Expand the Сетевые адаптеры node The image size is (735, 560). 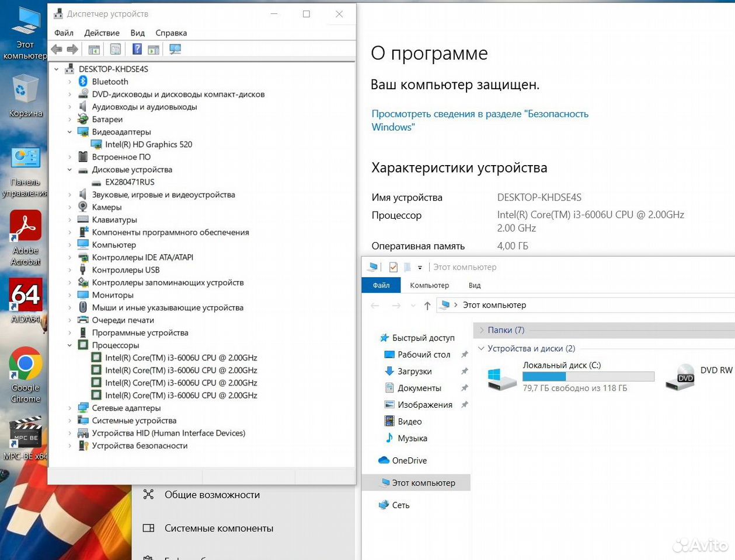point(69,408)
